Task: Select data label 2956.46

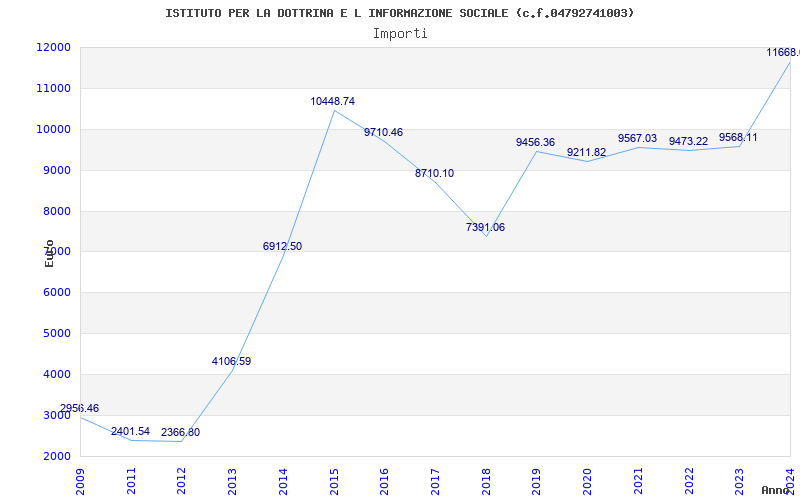Action: tap(80, 408)
